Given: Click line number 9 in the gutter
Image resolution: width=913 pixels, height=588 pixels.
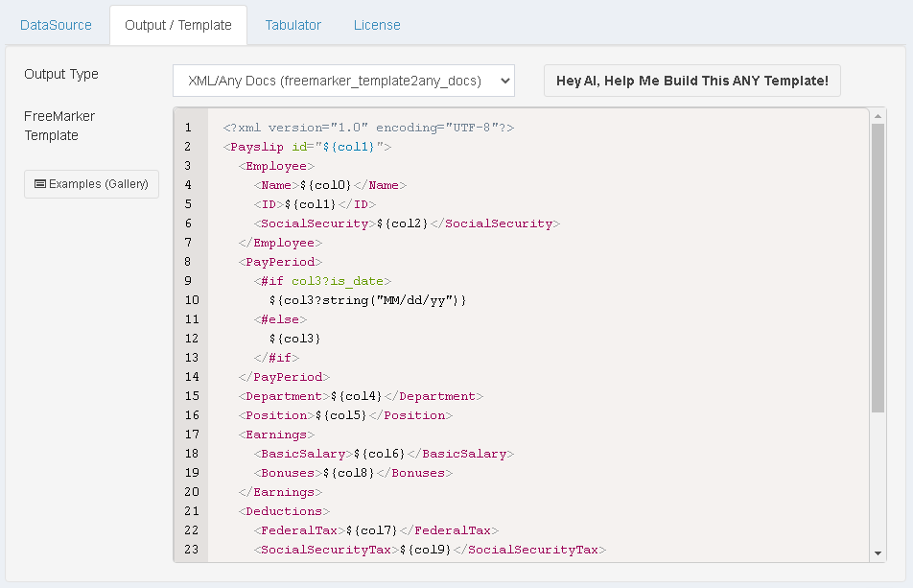Looking at the screenshot, I should [x=188, y=281].
